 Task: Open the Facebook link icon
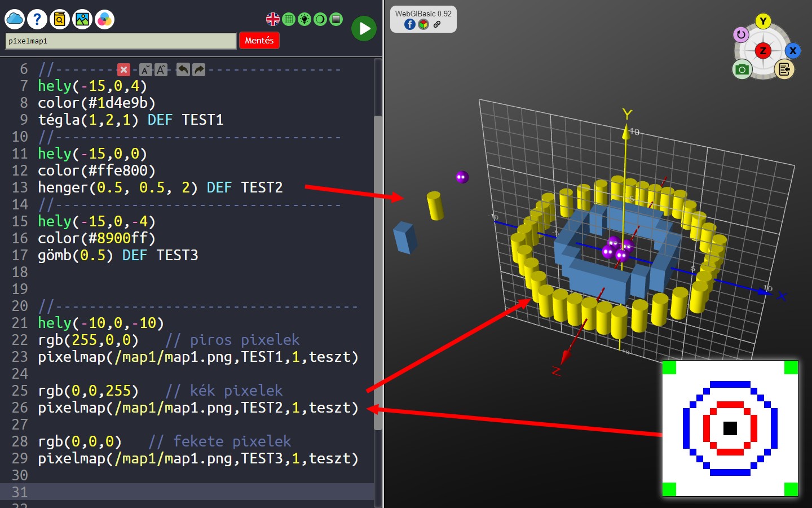click(x=410, y=24)
